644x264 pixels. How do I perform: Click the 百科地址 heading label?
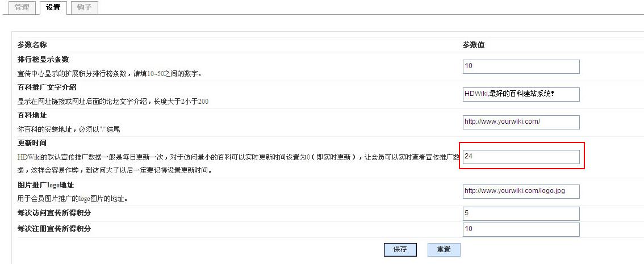coord(32,115)
